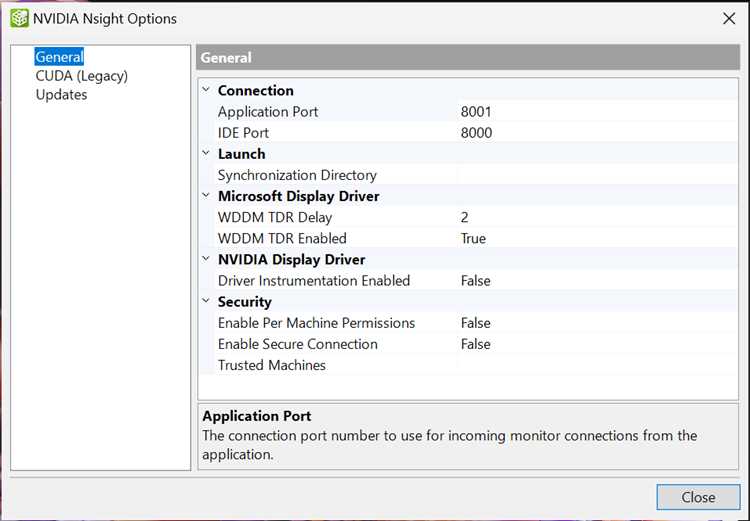Screen dimensions: 750x521
Task: Close the dialog with the X button
Action: 729,19
